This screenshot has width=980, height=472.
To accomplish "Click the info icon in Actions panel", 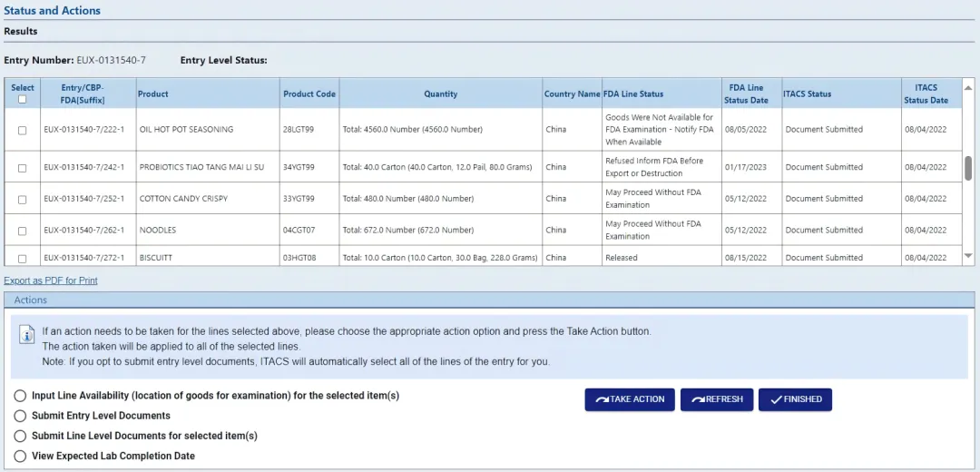I will (x=27, y=338).
